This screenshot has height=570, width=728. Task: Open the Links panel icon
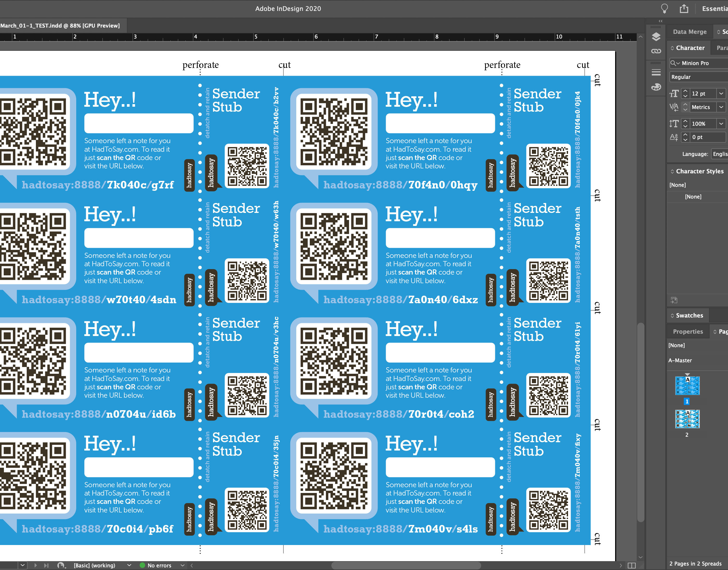point(656,51)
